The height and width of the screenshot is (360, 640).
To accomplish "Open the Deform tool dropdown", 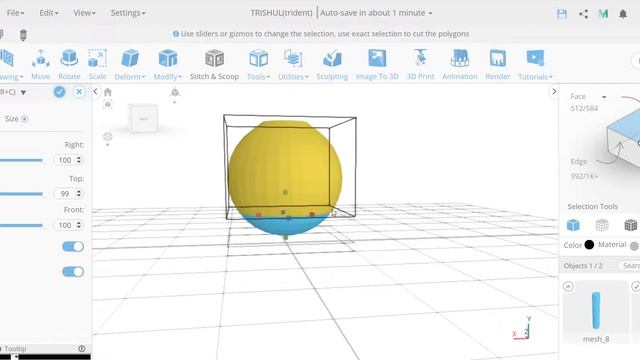I will point(130,64).
